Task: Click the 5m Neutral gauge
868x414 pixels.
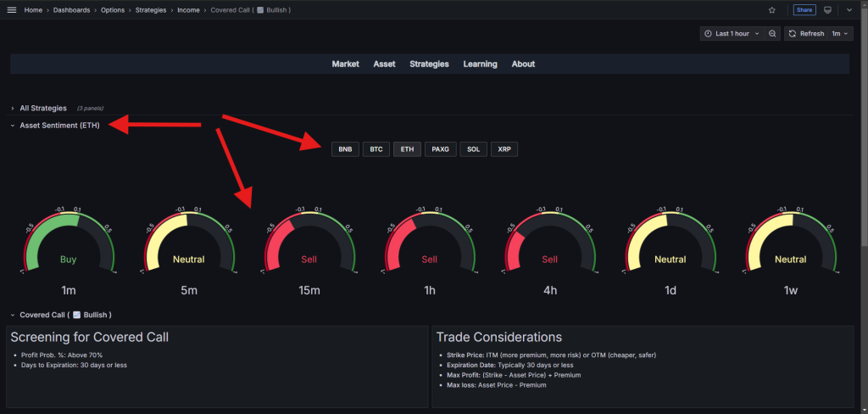Action: click(189, 242)
